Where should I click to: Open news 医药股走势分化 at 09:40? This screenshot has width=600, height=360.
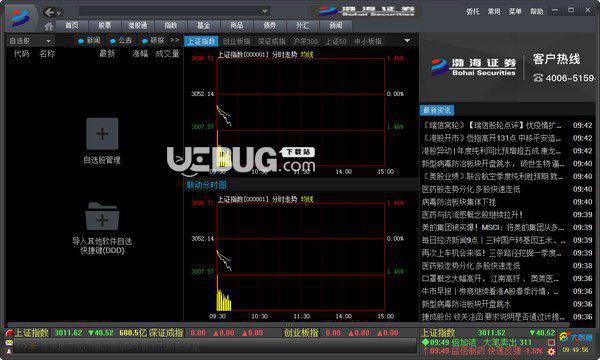(x=507, y=189)
